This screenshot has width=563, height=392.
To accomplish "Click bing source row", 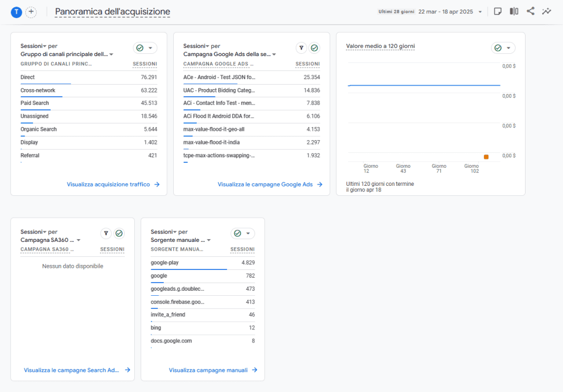I will pyautogui.click(x=202, y=328).
